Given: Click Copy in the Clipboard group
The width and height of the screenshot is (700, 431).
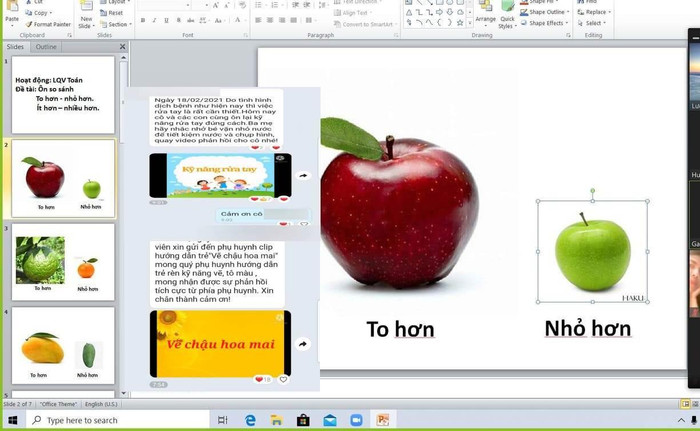Looking at the screenshot, I should click(38, 13).
